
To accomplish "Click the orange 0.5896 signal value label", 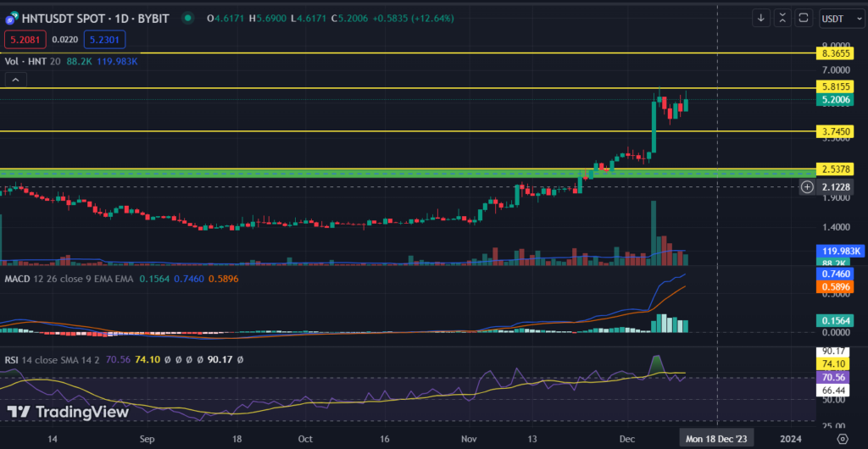I will tap(836, 286).
